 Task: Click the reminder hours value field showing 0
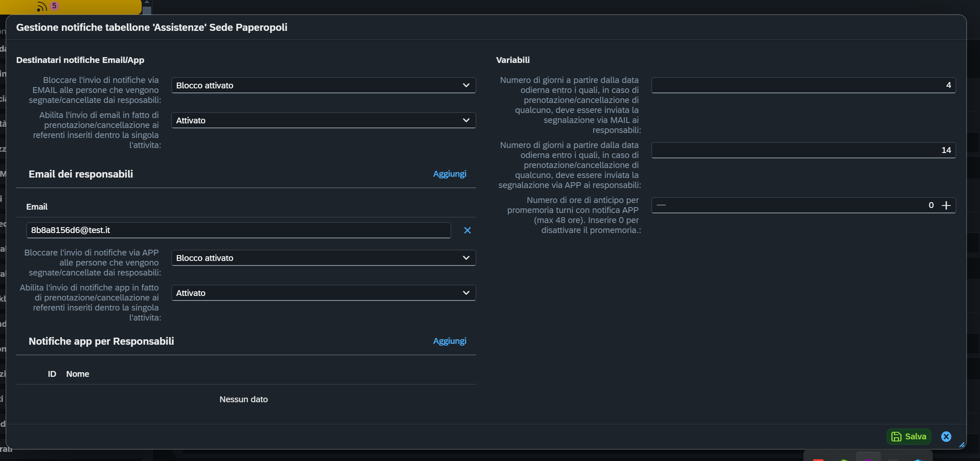click(800, 205)
